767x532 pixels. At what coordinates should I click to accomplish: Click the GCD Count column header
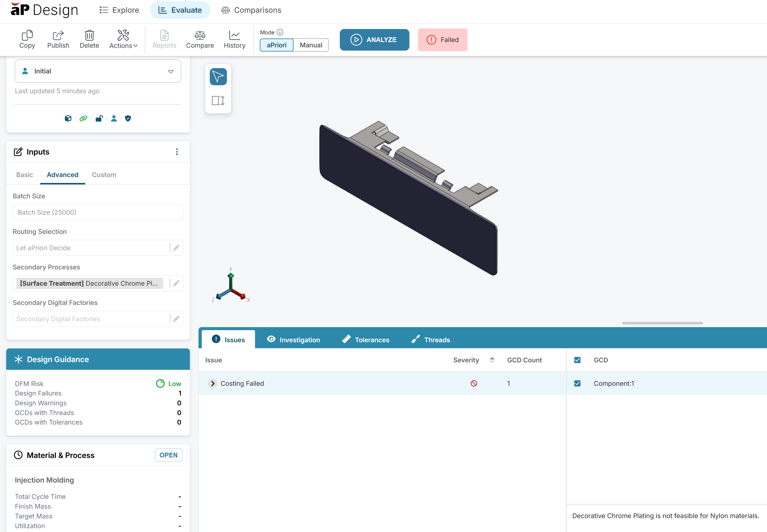pyautogui.click(x=524, y=360)
